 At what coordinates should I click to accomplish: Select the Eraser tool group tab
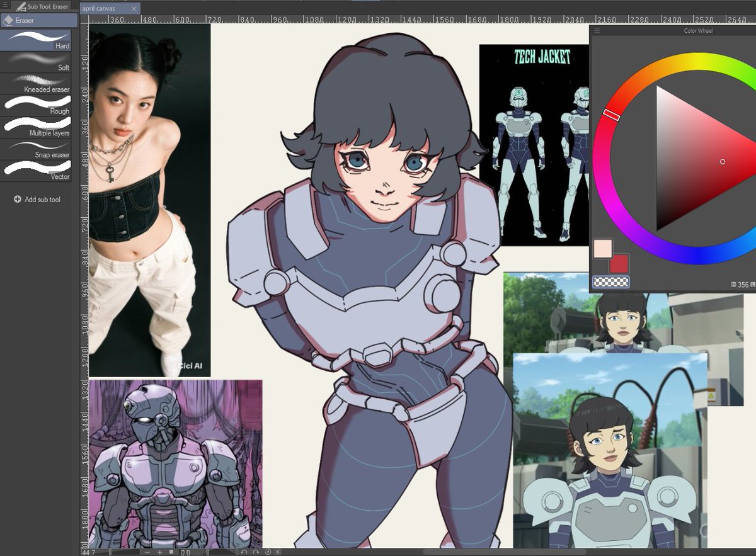(39, 20)
